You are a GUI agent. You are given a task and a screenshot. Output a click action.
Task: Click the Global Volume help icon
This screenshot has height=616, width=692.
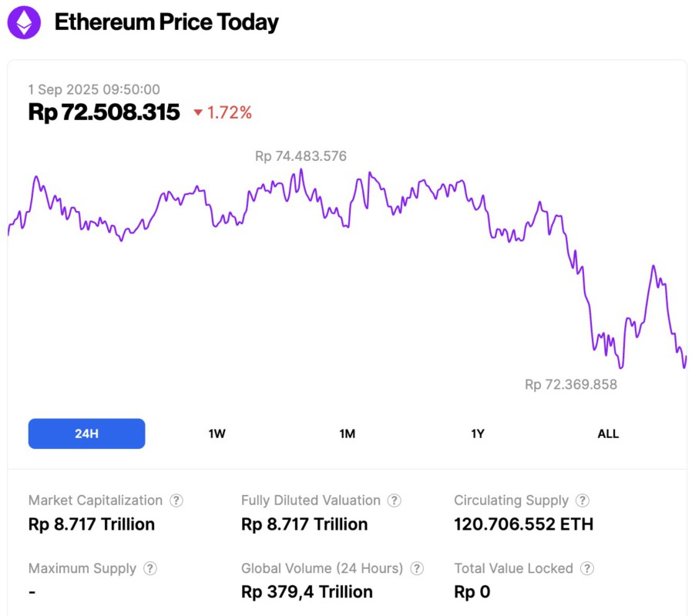tap(416, 568)
